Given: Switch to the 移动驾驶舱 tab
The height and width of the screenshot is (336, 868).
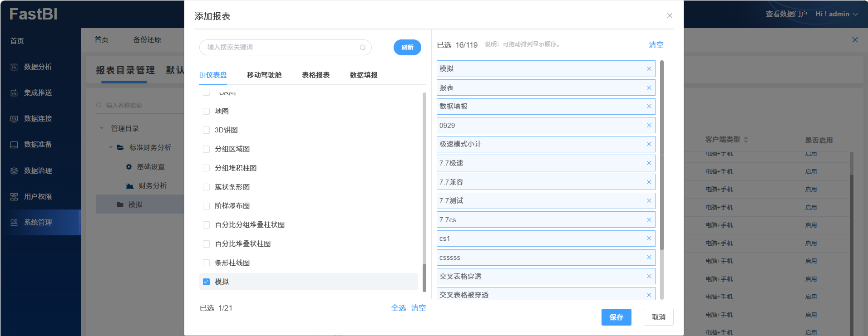Looking at the screenshot, I should 264,75.
